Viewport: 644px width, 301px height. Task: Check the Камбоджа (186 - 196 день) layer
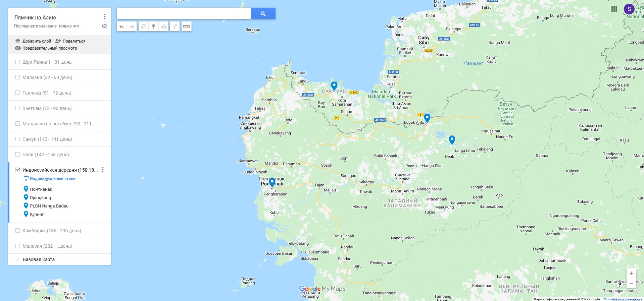coord(18,231)
